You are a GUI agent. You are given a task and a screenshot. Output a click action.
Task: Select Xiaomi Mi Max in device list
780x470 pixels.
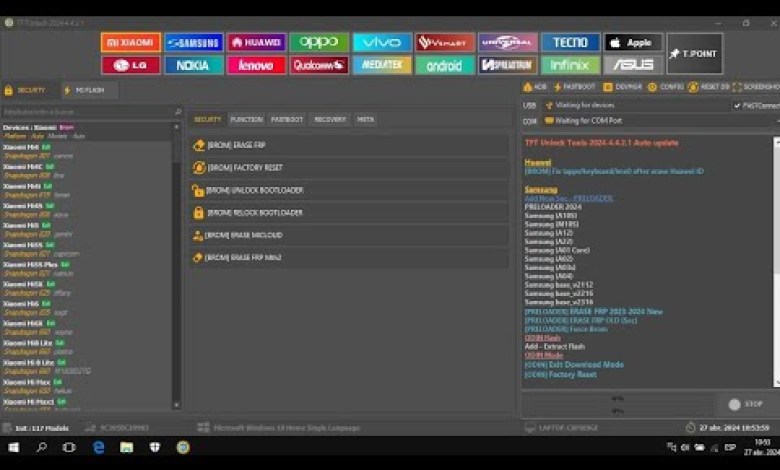click(87, 386)
